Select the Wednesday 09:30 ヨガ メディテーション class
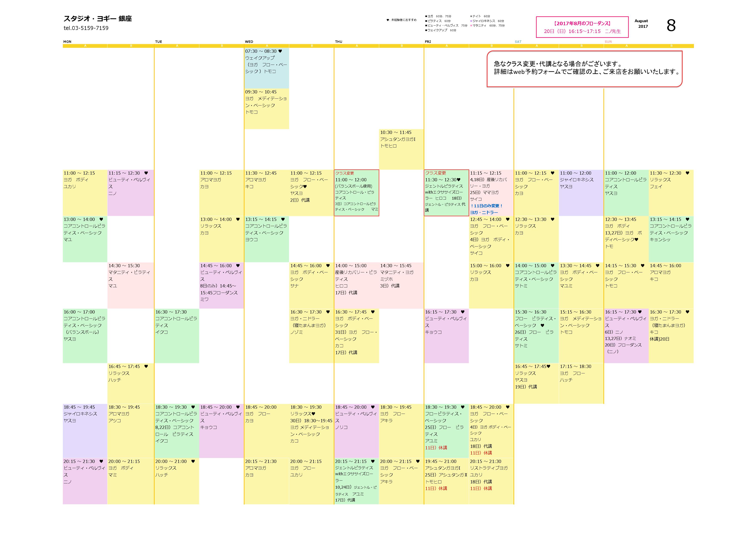 [x=267, y=109]
